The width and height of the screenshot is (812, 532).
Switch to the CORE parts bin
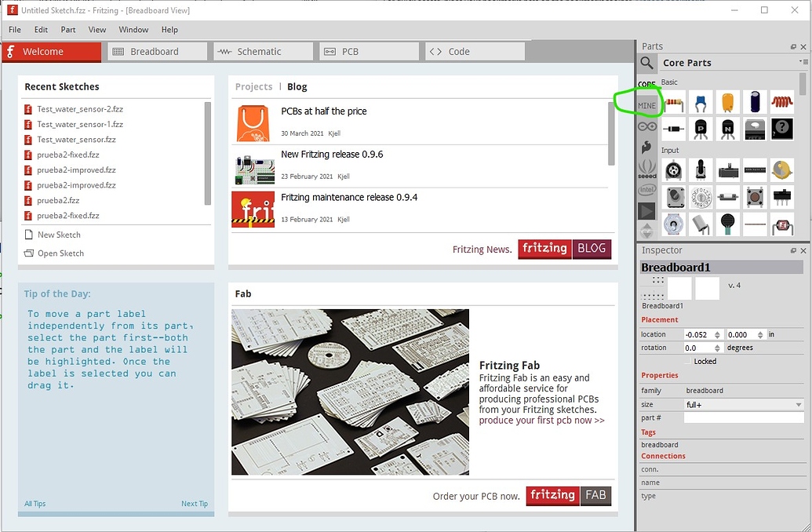(646, 83)
